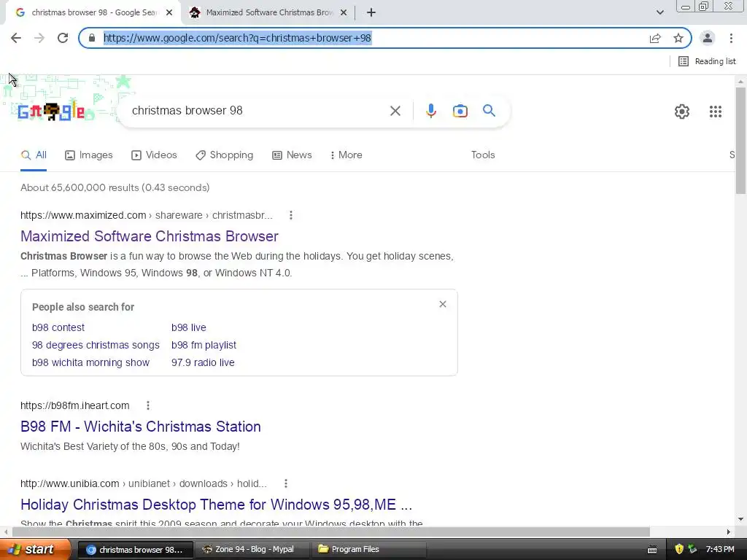Click in the Google search field
Viewport: 747px width, 560px height.
(258, 111)
